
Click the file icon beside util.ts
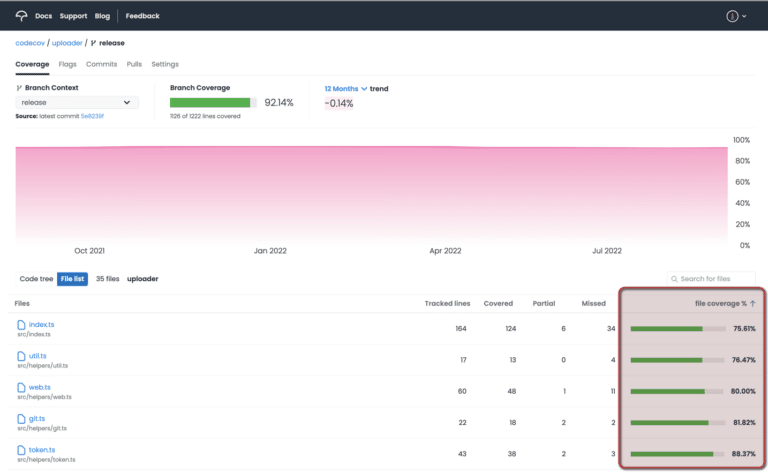point(21,357)
